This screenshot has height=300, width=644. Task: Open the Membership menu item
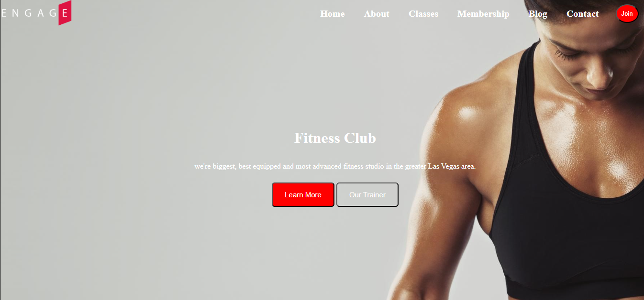pos(483,14)
